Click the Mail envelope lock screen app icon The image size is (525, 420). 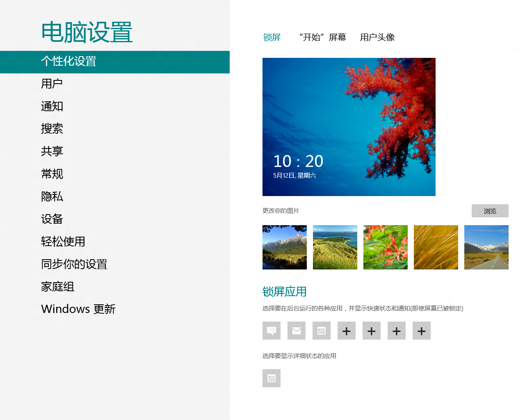click(297, 331)
